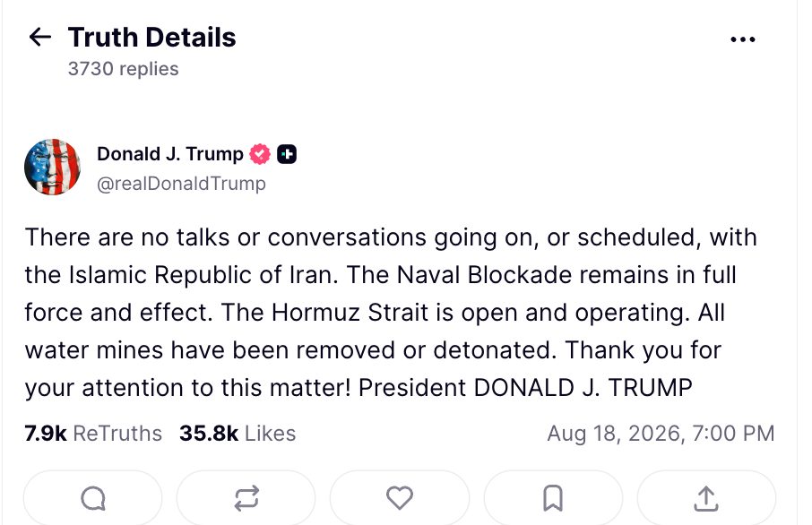Reply using the speech bubble icon
Screen dimensions: 812x525
tap(93, 498)
